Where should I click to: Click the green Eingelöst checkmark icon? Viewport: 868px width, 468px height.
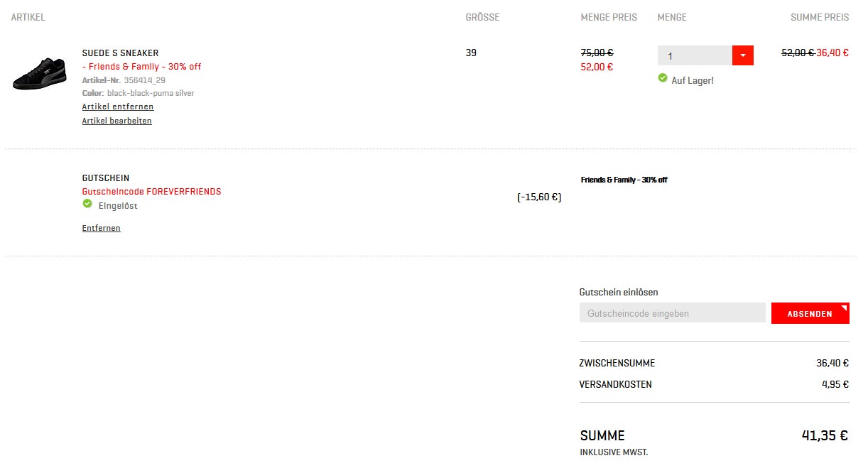pos(87,204)
